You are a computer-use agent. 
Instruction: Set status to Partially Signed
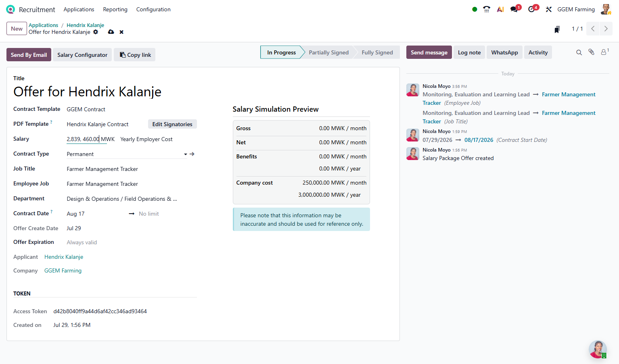coord(328,52)
